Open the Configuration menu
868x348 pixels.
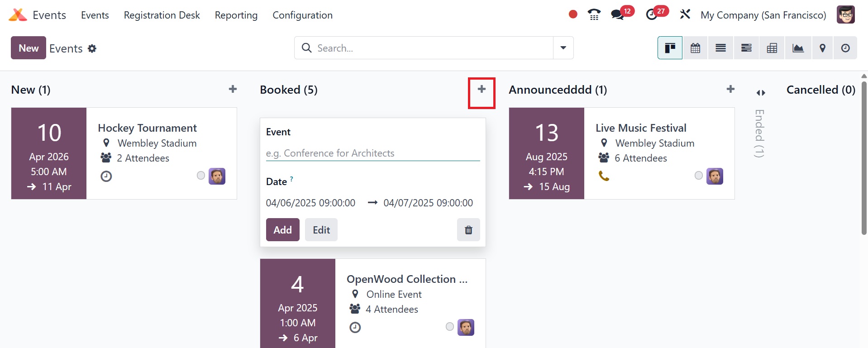[302, 15]
